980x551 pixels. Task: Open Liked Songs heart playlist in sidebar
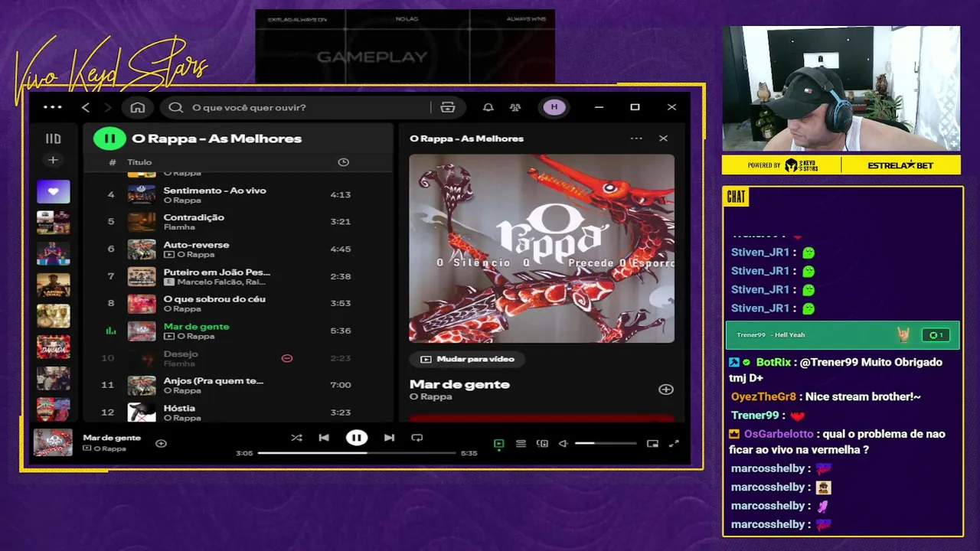click(53, 191)
